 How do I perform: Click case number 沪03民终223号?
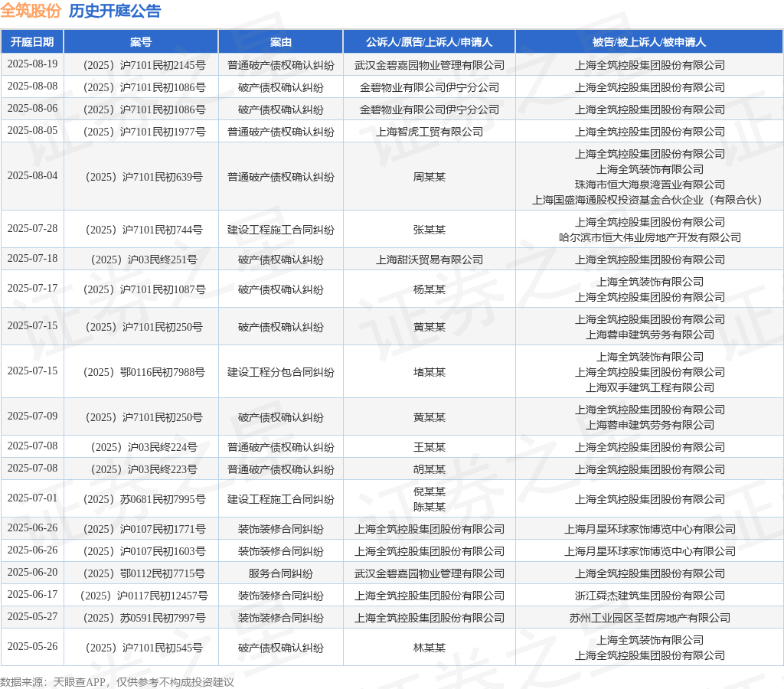[x=145, y=469]
